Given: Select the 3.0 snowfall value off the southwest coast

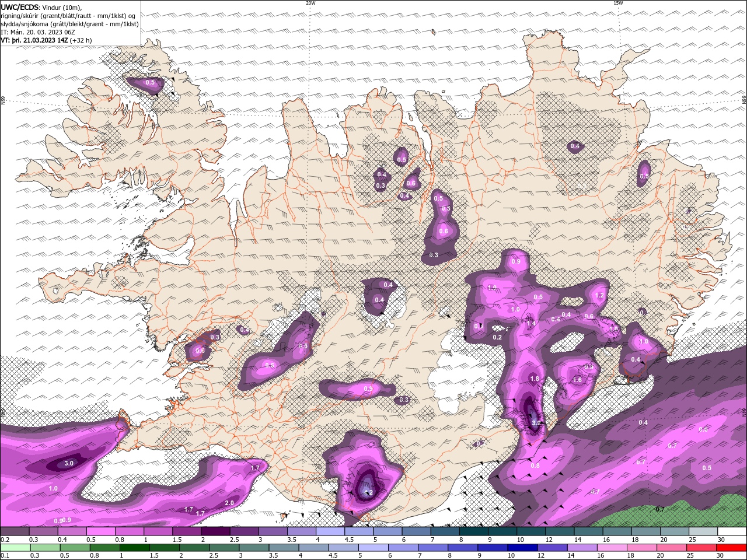Looking at the screenshot, I should (69, 463).
